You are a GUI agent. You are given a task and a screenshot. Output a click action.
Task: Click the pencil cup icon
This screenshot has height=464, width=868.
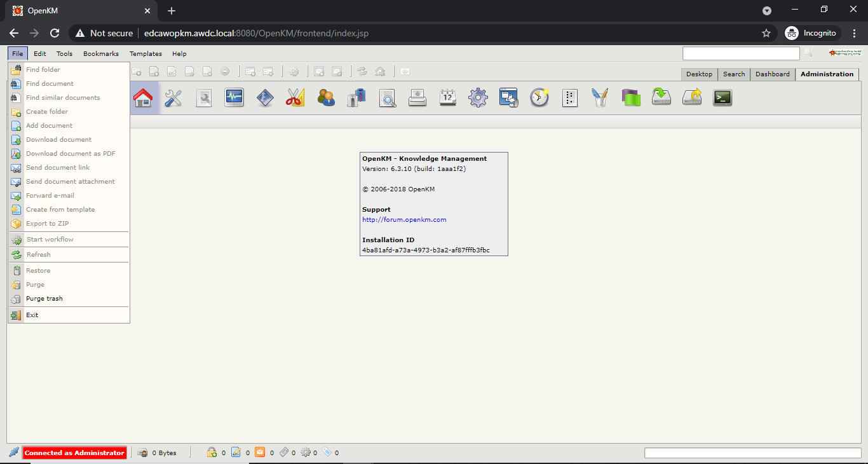point(600,97)
